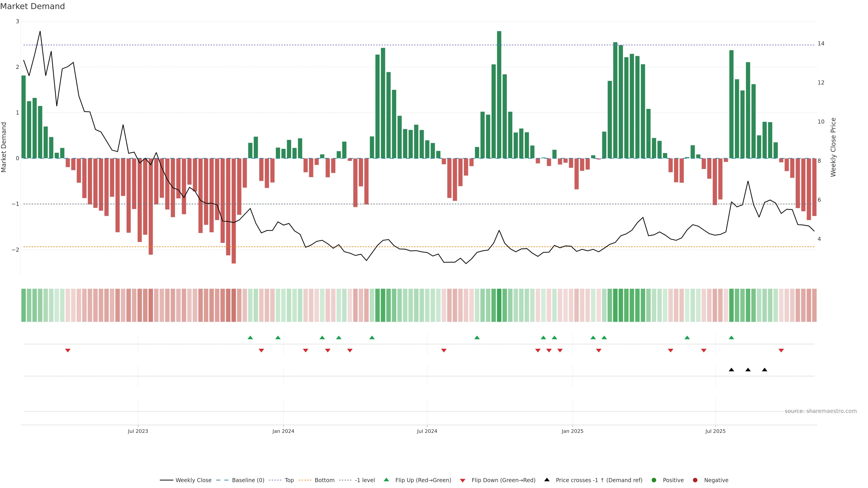868x488 pixels.
Task: Click the leftmost green cell of the heat strip
Action: (x=24, y=305)
